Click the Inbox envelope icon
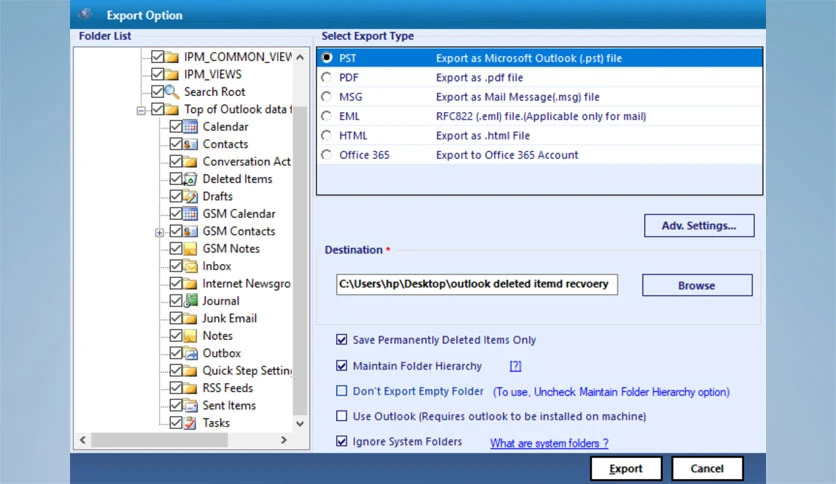Screen dimensions: 836x484 190,266
